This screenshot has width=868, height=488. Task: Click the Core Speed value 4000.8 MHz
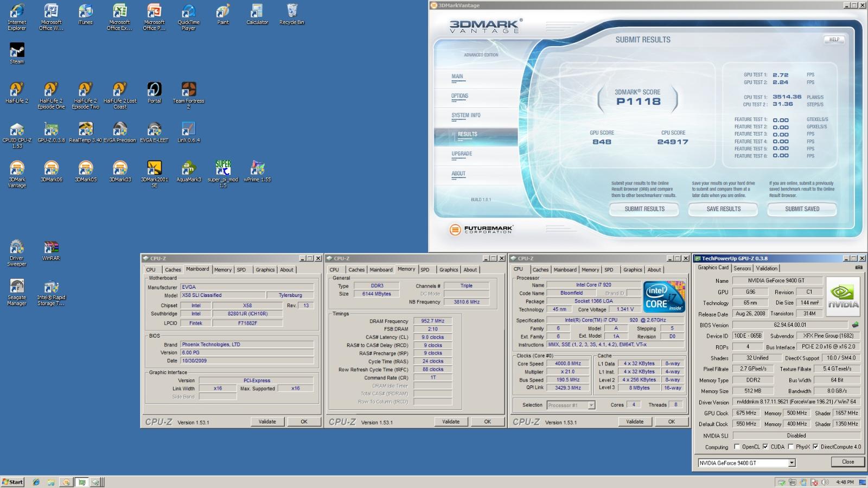[x=567, y=364]
